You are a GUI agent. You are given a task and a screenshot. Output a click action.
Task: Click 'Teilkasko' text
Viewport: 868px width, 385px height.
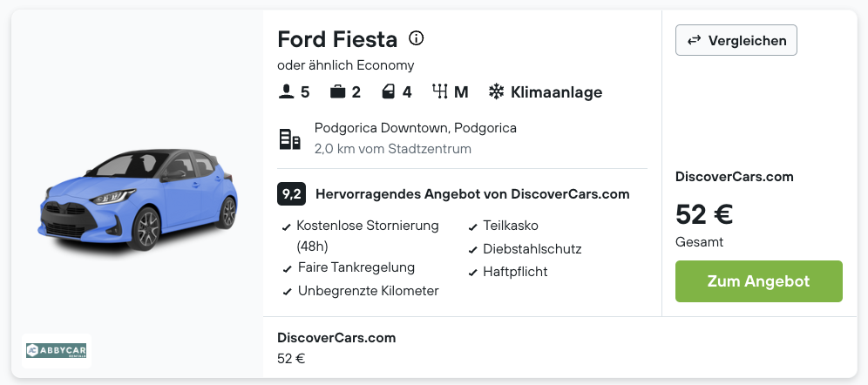[511, 226]
